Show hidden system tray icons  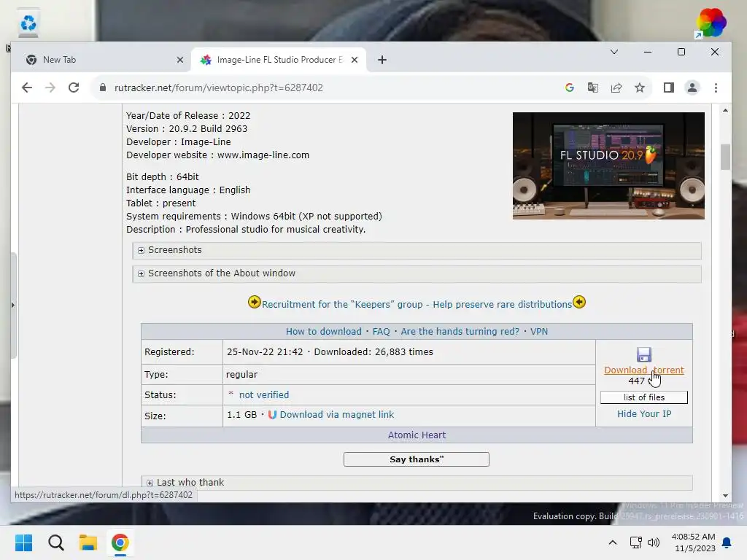[613, 542]
